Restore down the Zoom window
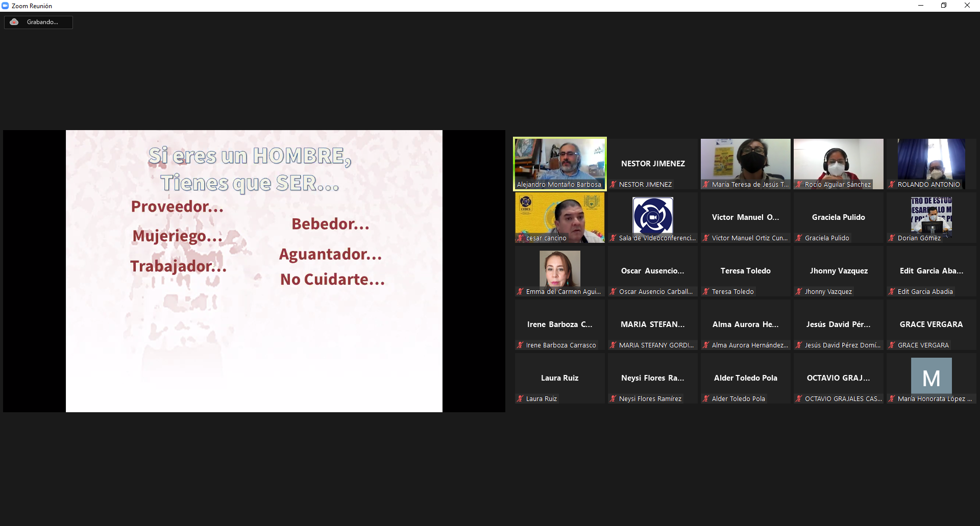 [944, 6]
